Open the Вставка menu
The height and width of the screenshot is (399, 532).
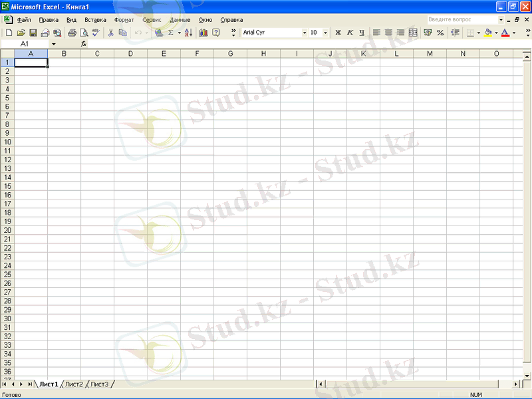[x=95, y=20]
